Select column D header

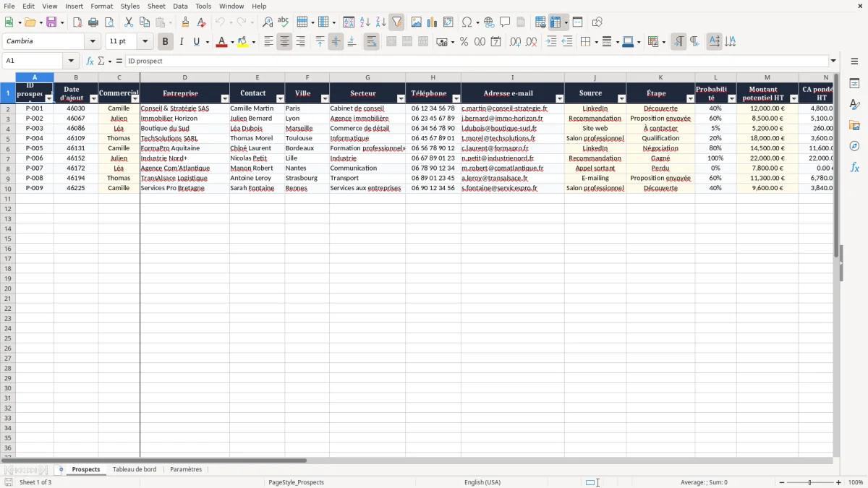pos(184,77)
